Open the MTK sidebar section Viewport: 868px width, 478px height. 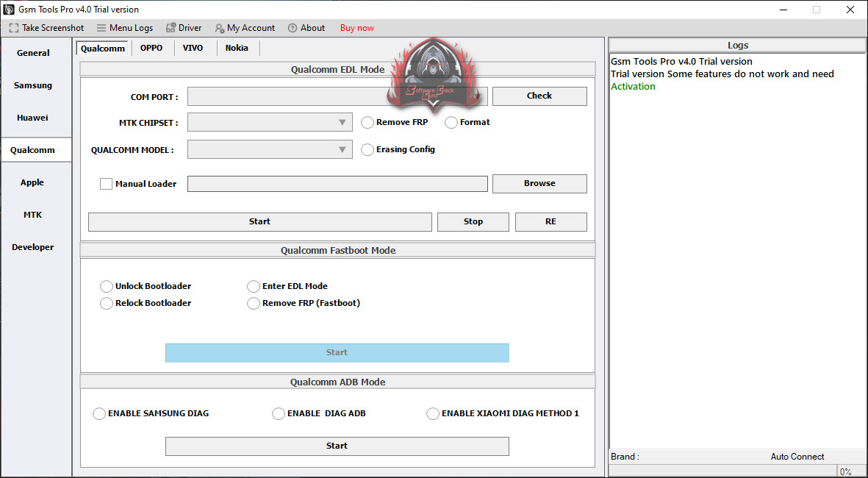pos(32,214)
